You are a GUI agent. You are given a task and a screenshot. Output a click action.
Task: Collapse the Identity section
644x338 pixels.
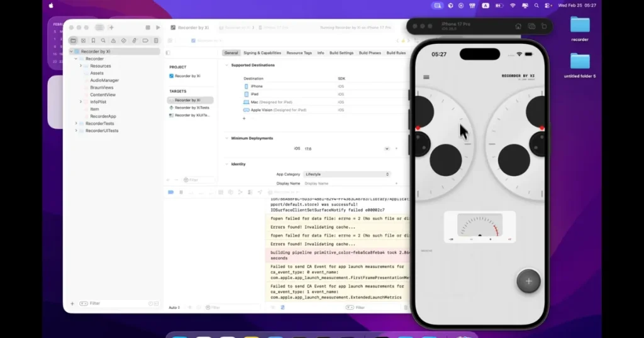pyautogui.click(x=226, y=164)
